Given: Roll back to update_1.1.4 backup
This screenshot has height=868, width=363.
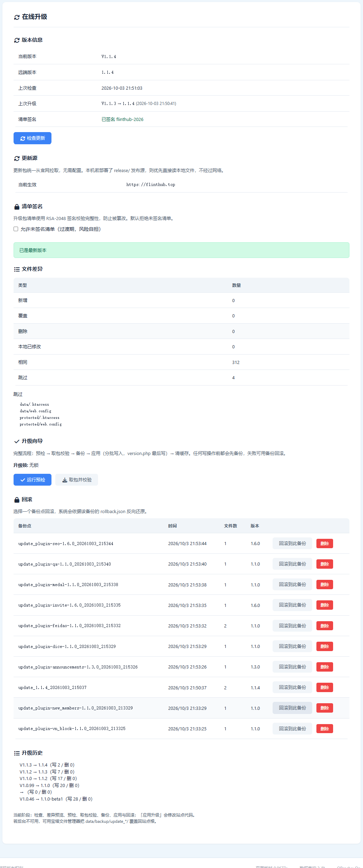Looking at the screenshot, I should [x=292, y=687].
